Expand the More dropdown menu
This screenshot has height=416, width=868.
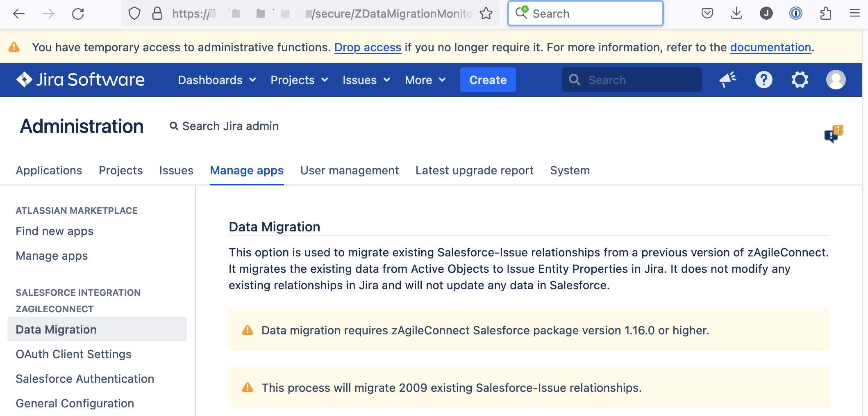click(x=425, y=80)
